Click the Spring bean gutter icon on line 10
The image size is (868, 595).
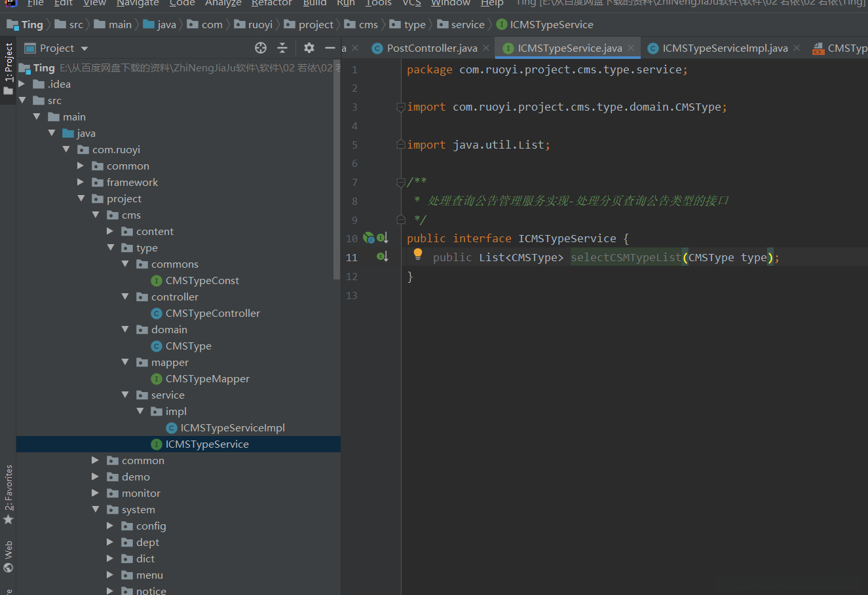click(x=369, y=238)
